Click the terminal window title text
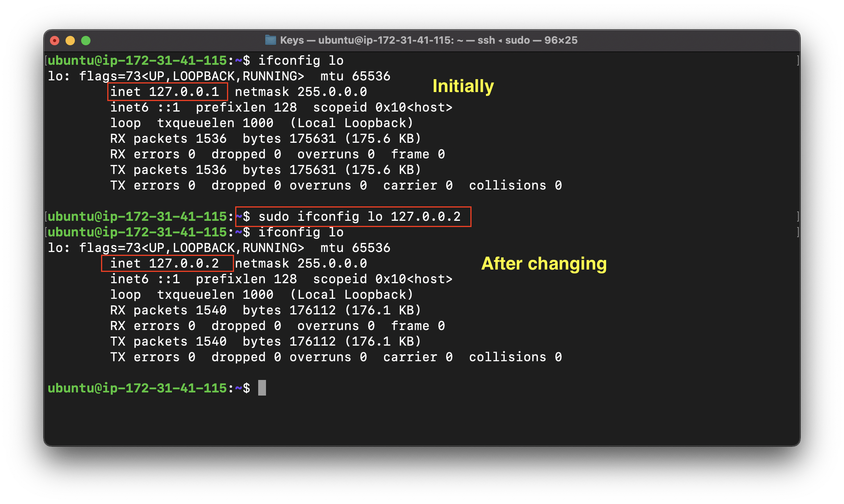Image resolution: width=844 pixels, height=504 pixels. tap(429, 40)
